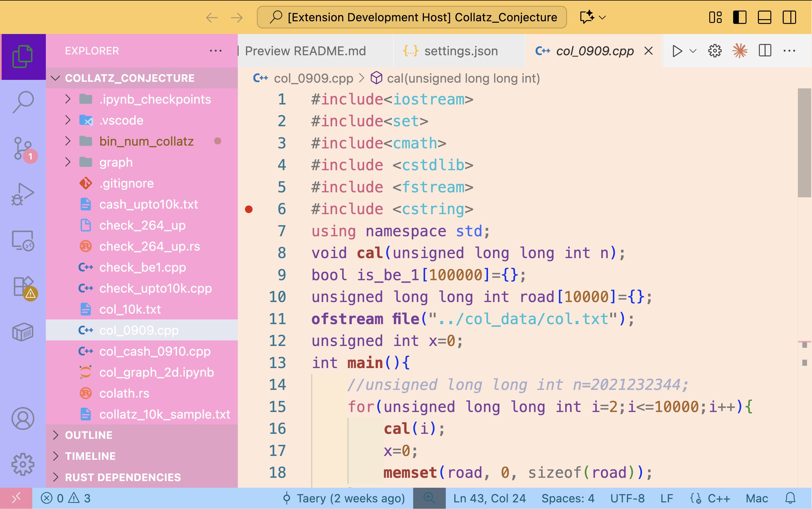Open the run options dropdown arrow
Viewport: 812px width, 509px height.
(x=693, y=51)
